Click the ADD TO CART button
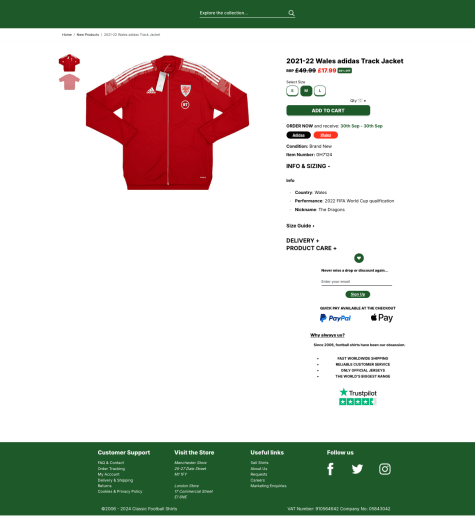The width and height of the screenshot is (475, 525). [328, 110]
